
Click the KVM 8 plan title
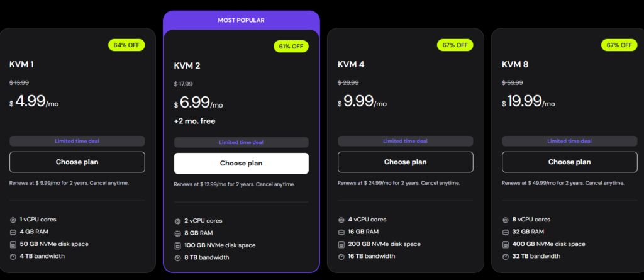(515, 64)
